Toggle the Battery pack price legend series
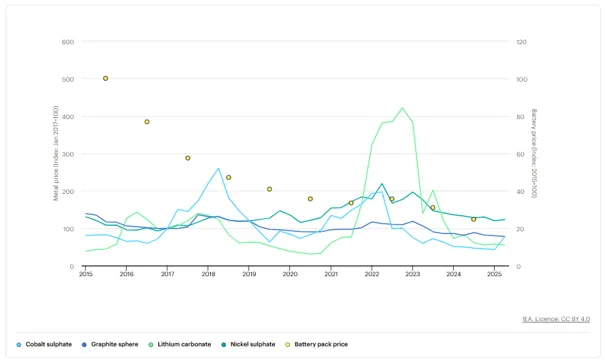Image resolution: width=605 pixels, height=364 pixels. pos(316,344)
